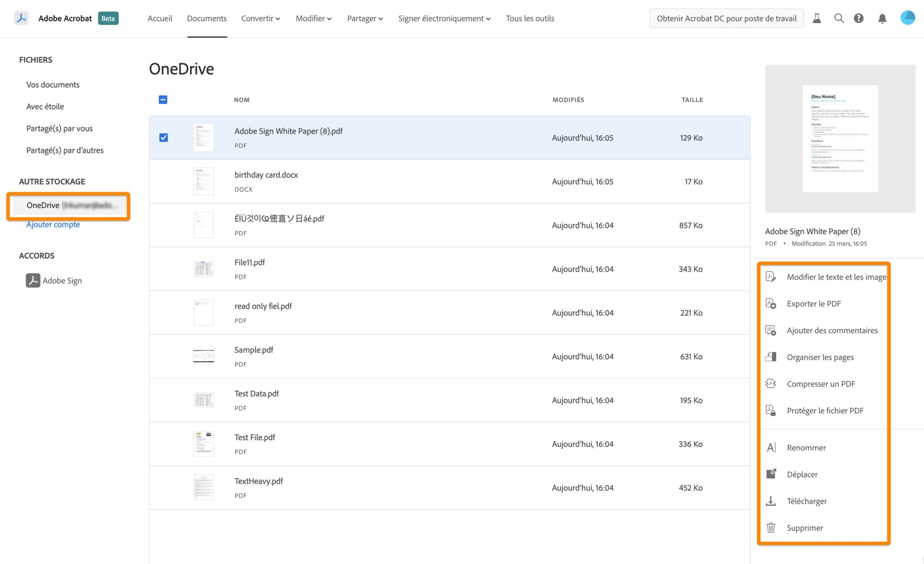
Task: Go to the Accueil tab
Action: (160, 18)
